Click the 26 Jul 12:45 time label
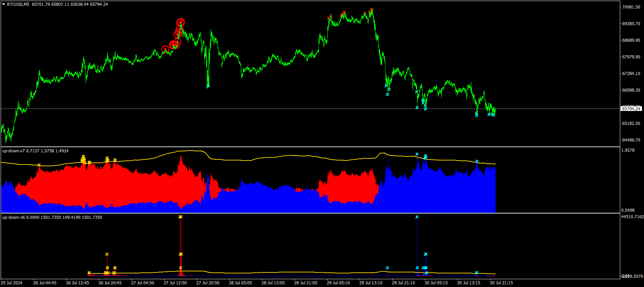 77,283
